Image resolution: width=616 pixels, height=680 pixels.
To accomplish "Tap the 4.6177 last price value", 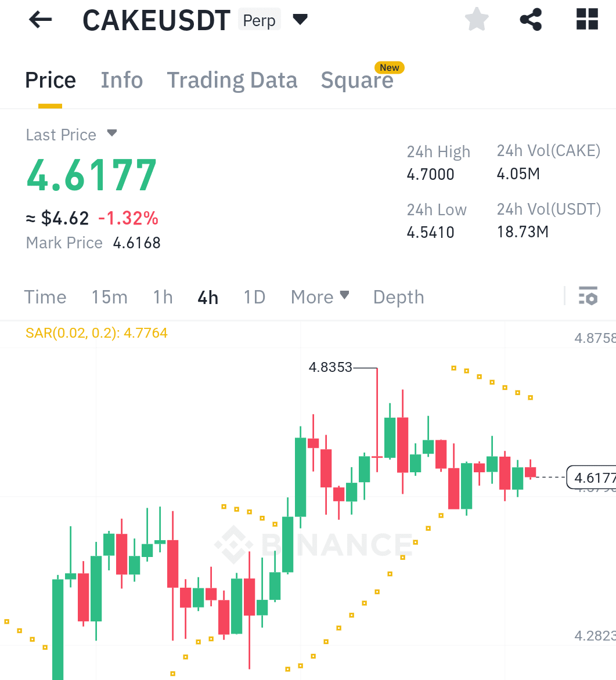I will coord(91,175).
